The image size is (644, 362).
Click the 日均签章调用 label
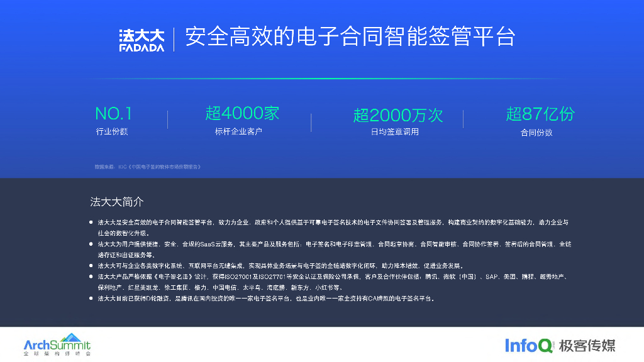coord(395,132)
